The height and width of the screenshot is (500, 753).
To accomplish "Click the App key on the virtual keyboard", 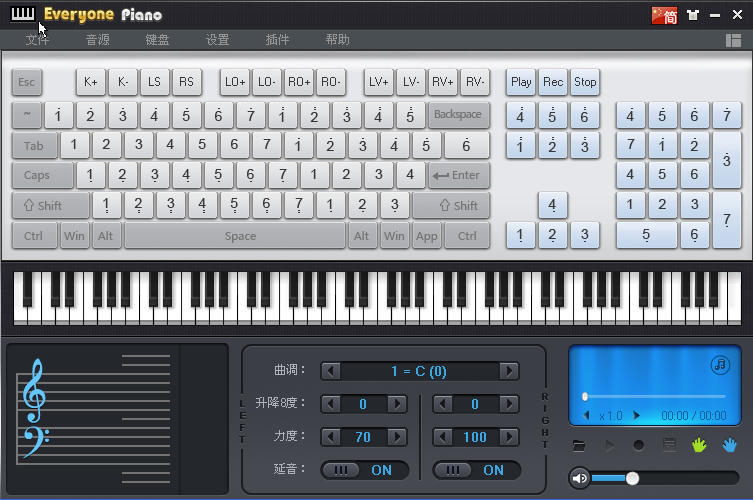I will [x=426, y=236].
